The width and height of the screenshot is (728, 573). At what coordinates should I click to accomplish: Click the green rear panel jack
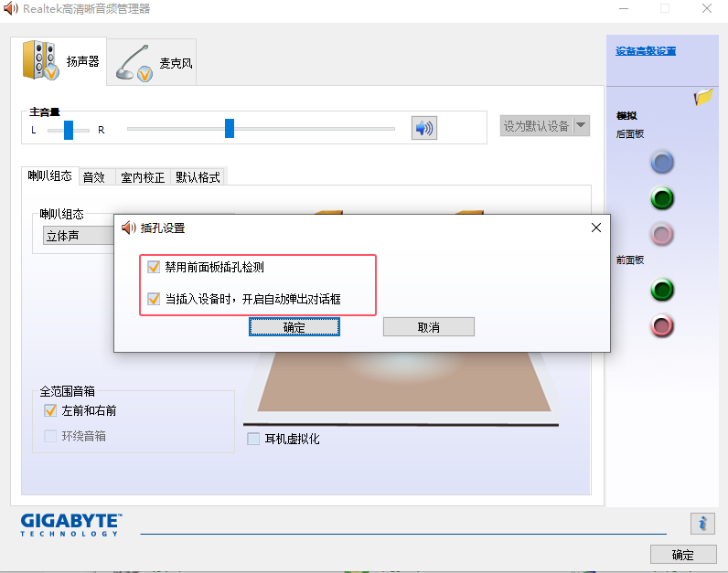point(661,198)
